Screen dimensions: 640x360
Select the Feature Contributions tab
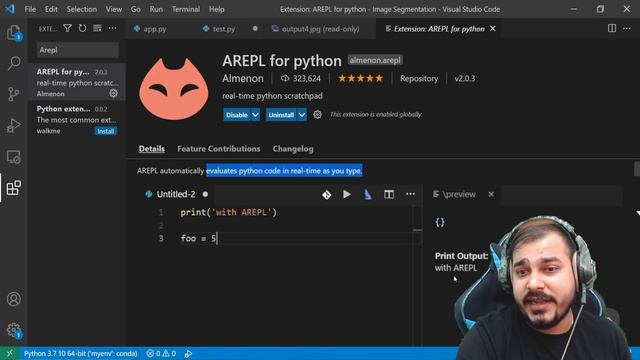pyautogui.click(x=219, y=149)
